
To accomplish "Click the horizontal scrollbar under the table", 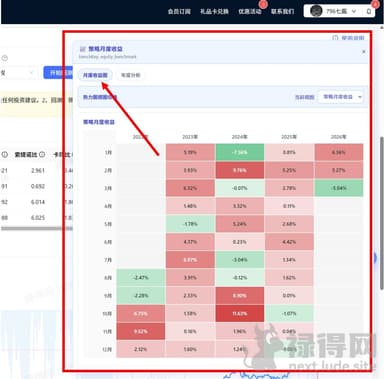I will 37,229.
